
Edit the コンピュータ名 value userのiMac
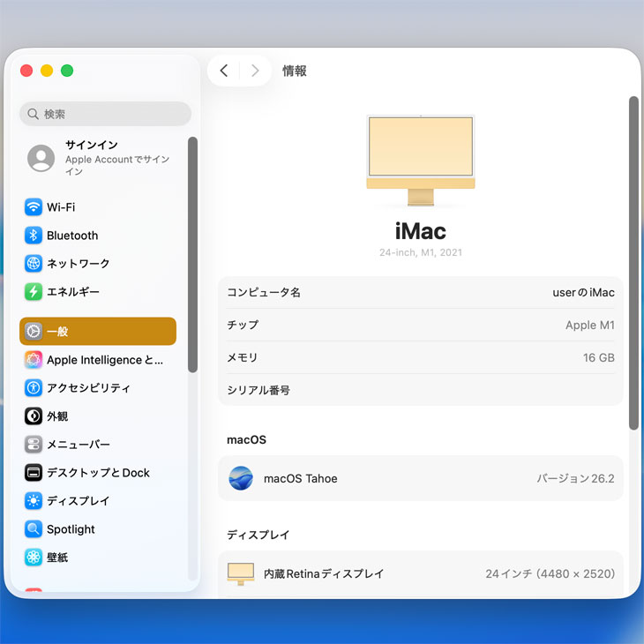coord(583,292)
